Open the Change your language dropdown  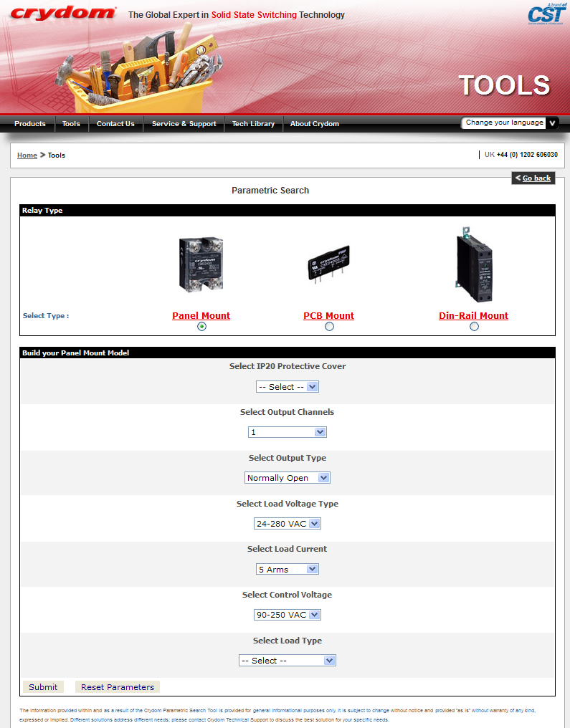pyautogui.click(x=510, y=123)
